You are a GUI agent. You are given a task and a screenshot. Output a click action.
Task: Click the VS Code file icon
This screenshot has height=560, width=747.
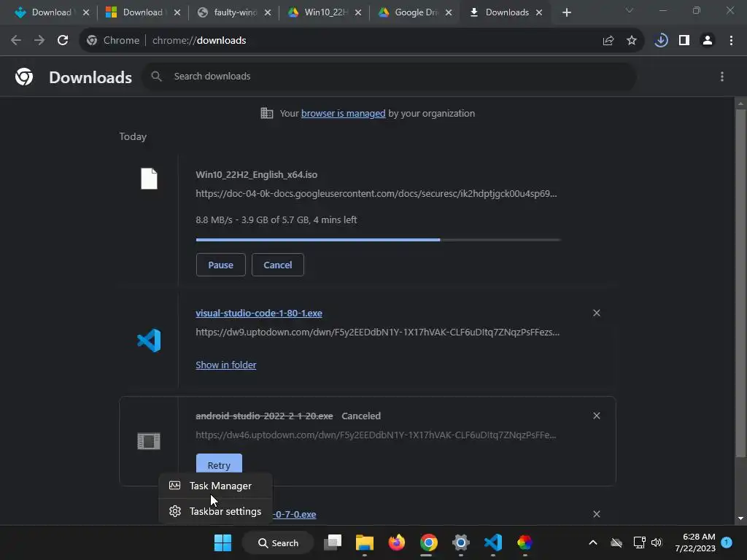pos(149,341)
